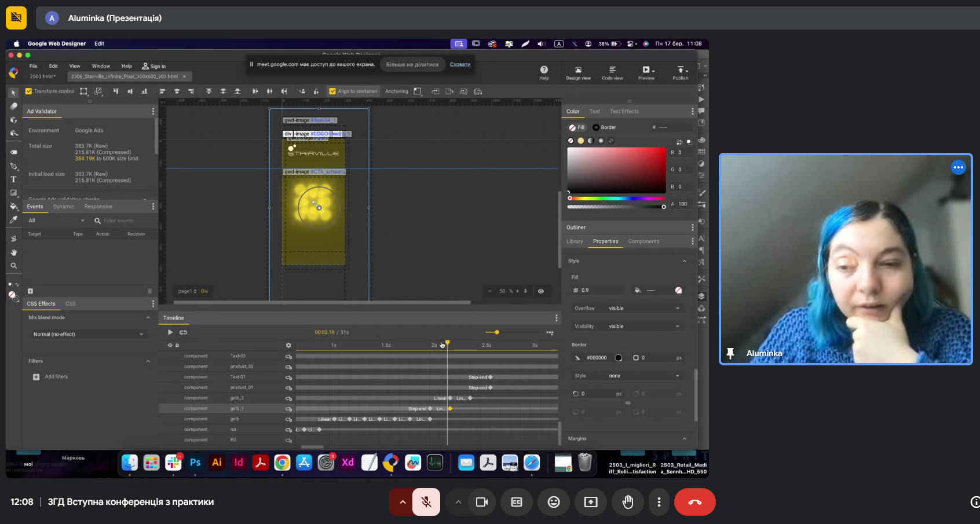
Task: Switch to the Text Effects tab
Action: [624, 112]
